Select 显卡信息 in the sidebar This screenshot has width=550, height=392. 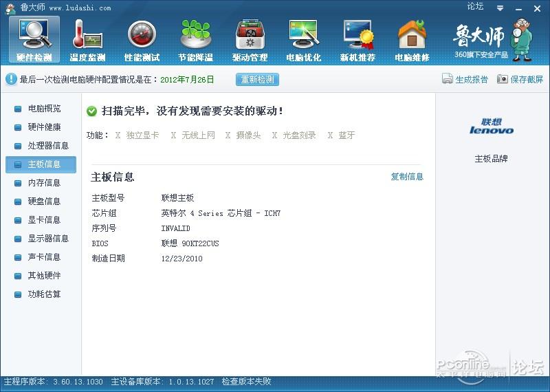pyautogui.click(x=41, y=220)
